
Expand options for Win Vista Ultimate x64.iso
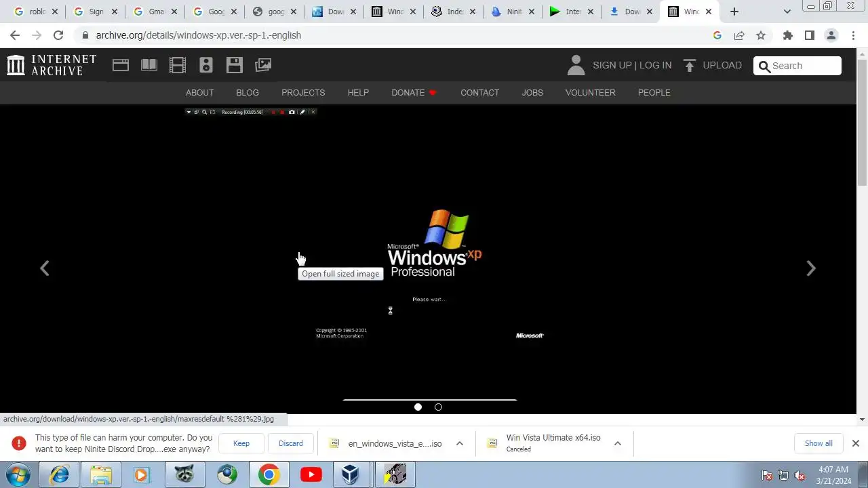tap(617, 443)
